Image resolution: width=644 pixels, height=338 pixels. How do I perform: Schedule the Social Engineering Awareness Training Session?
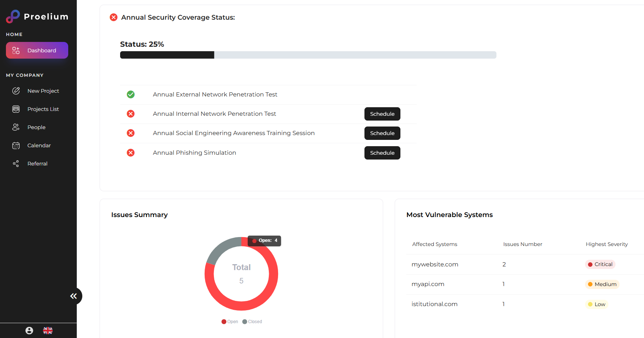point(382,133)
